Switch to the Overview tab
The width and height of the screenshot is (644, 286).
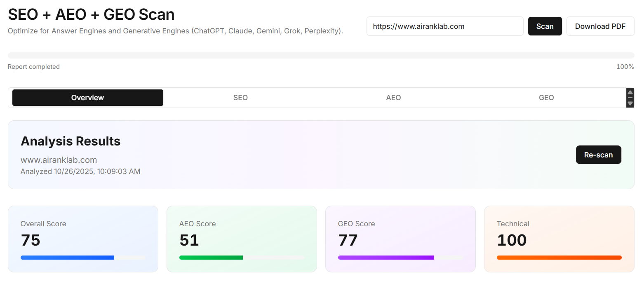[87, 98]
